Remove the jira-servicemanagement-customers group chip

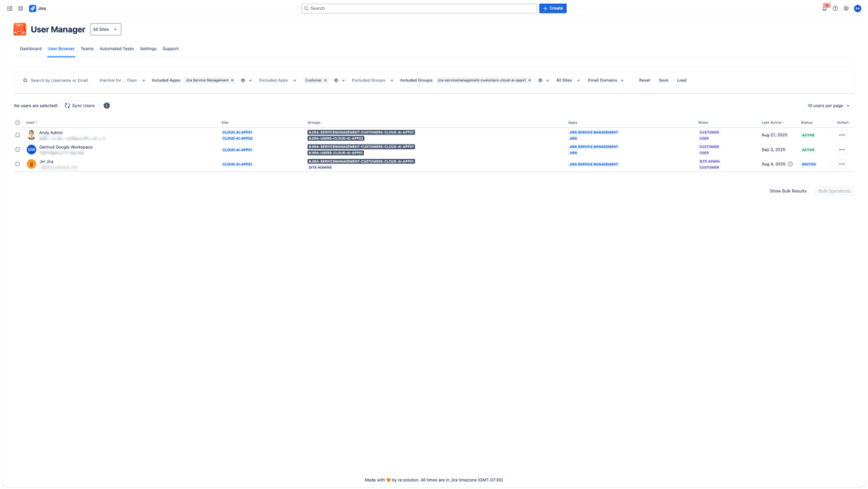coord(530,80)
